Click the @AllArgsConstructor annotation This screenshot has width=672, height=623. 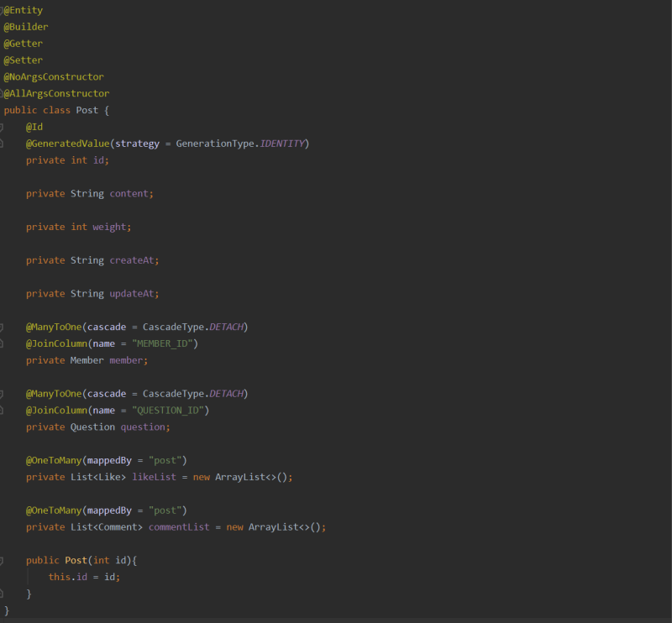pos(55,93)
